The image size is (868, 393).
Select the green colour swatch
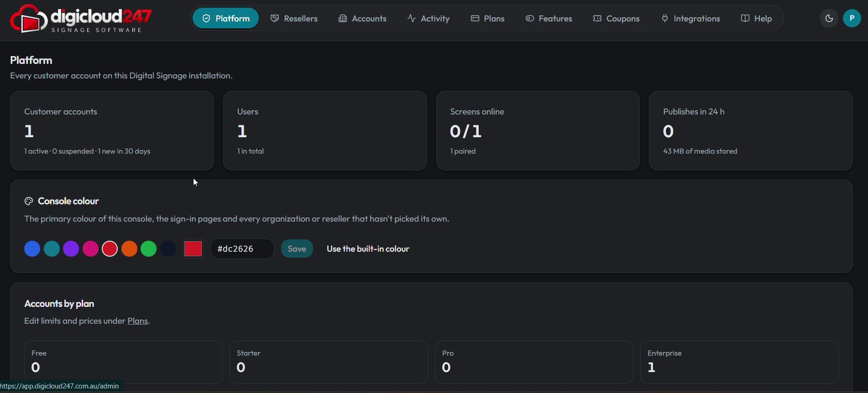(149, 249)
